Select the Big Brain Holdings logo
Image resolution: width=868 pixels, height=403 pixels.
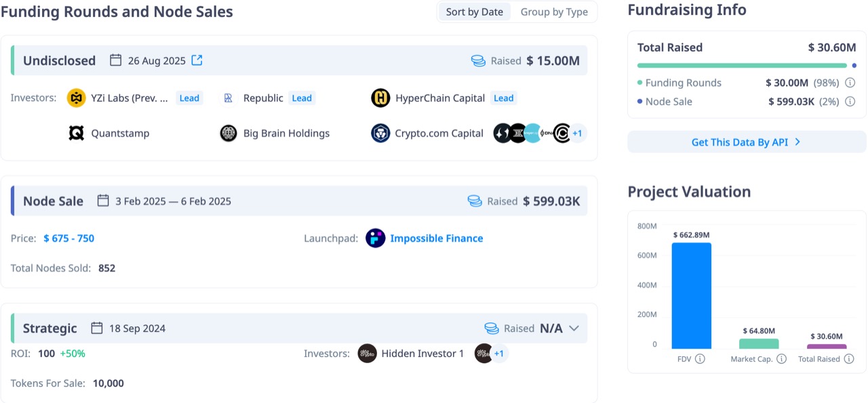(x=229, y=133)
